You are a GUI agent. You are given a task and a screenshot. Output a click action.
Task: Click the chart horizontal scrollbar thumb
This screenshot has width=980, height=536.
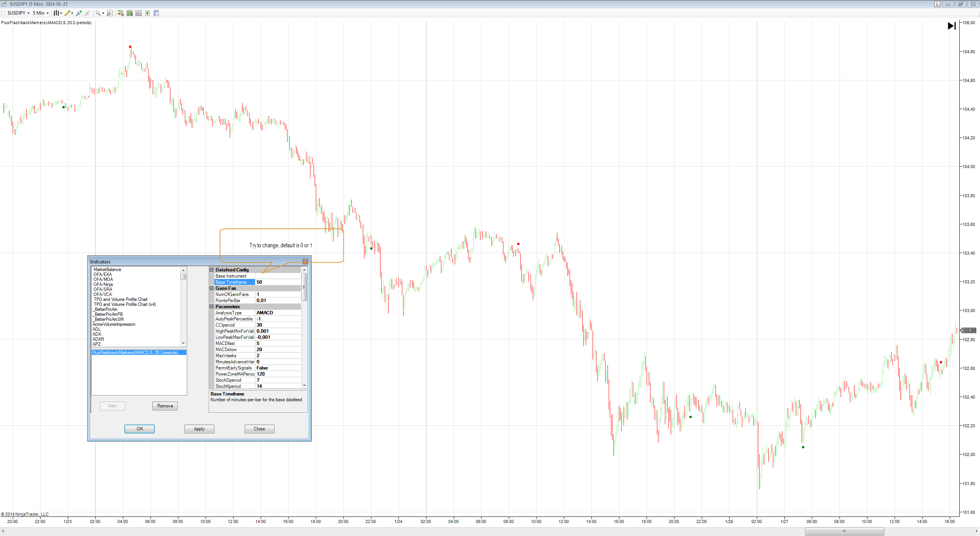coord(844,531)
